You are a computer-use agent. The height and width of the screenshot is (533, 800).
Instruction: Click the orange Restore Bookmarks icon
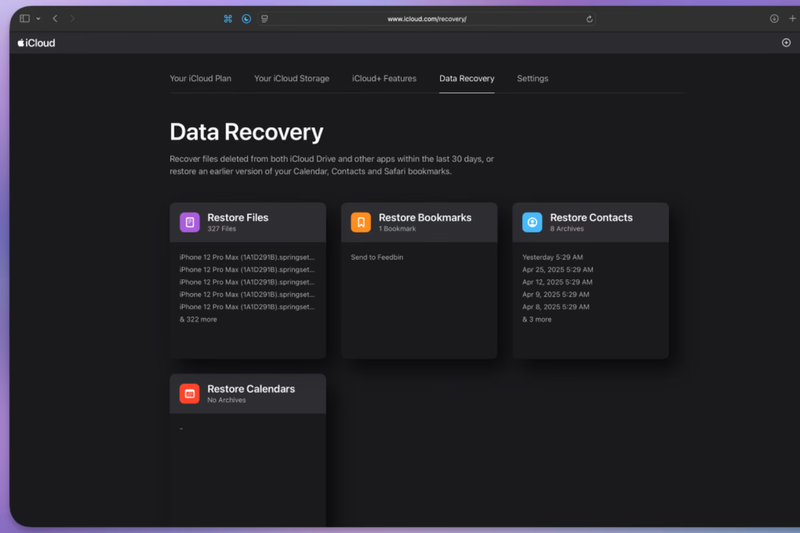pos(361,222)
